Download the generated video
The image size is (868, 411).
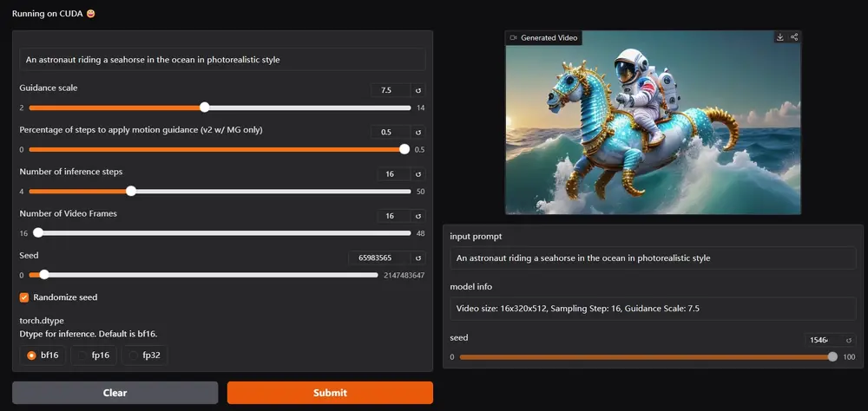click(780, 37)
